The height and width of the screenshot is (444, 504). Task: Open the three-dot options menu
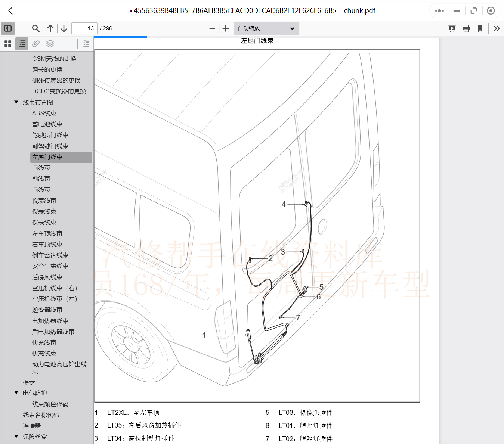point(439,11)
